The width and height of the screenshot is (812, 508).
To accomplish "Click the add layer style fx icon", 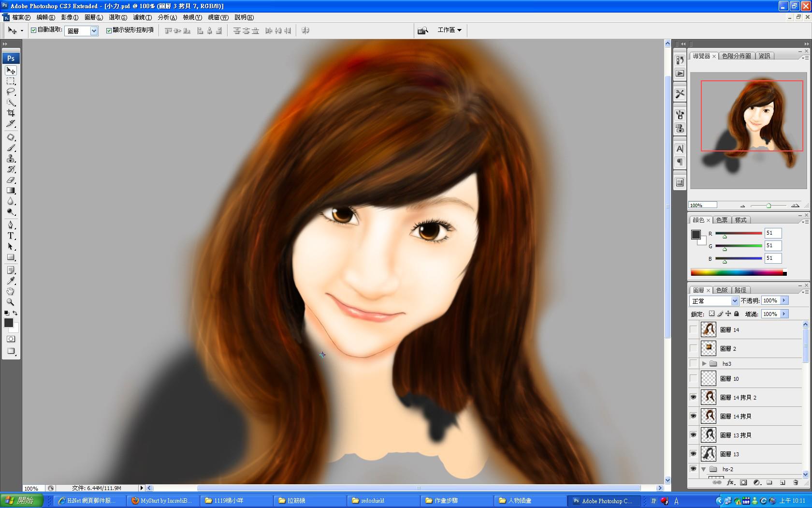I will tap(730, 482).
